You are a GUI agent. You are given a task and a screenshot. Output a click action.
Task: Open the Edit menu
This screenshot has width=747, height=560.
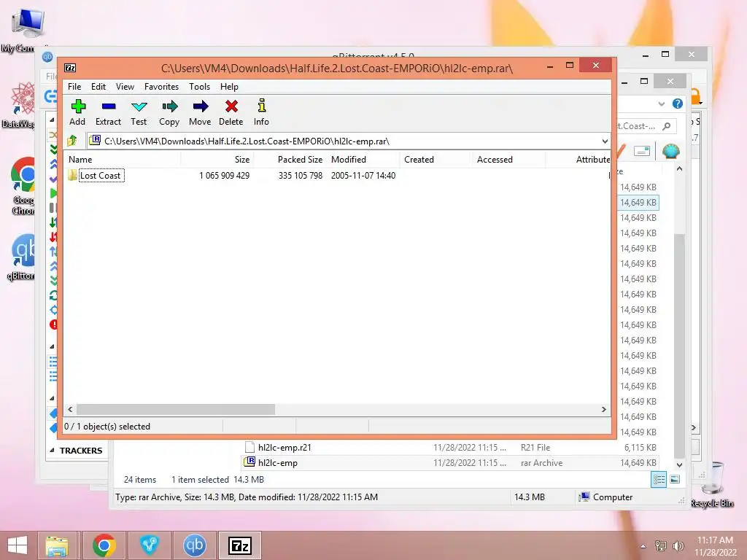point(98,87)
